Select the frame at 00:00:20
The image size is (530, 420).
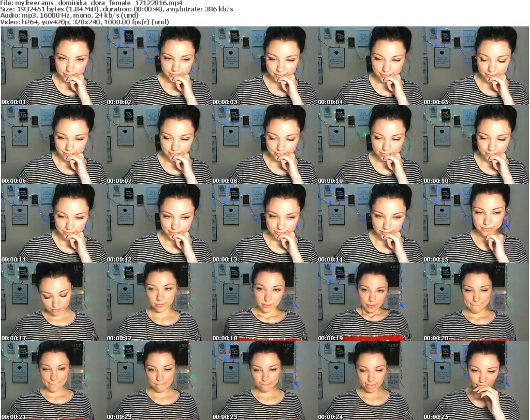pos(476,302)
